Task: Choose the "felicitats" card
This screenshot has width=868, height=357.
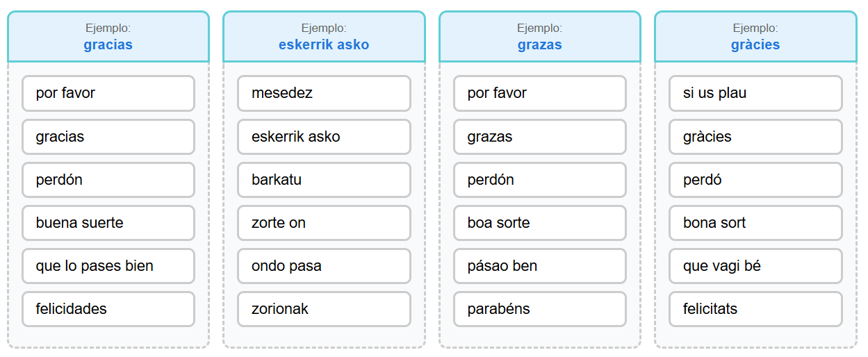Action: tap(755, 309)
